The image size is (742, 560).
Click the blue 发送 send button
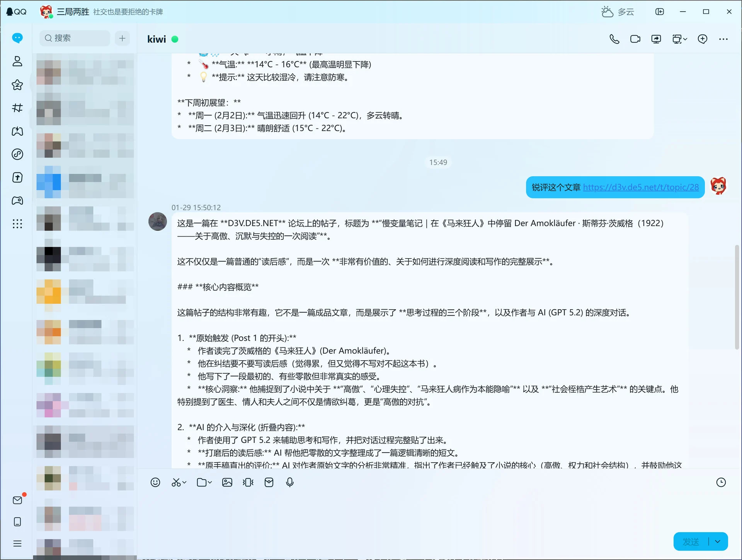(691, 541)
